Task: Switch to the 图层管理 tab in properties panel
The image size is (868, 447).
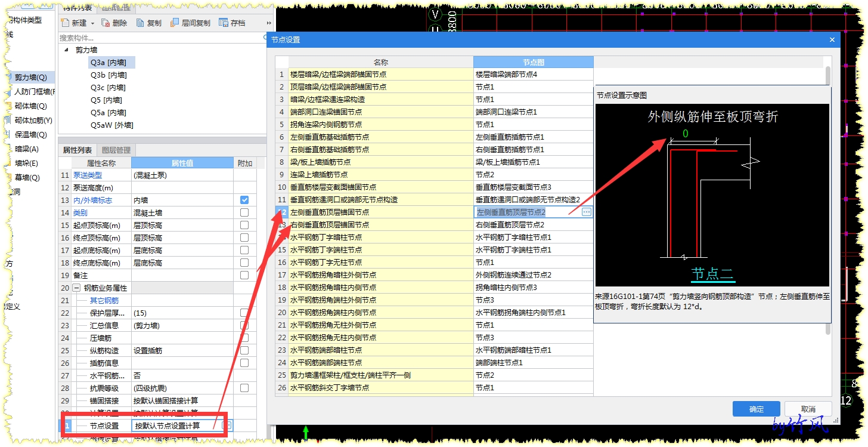Action: (x=116, y=150)
